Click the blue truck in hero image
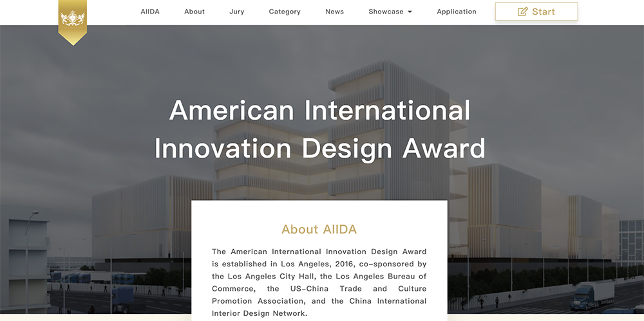The image size is (644, 321). click(x=592, y=295)
